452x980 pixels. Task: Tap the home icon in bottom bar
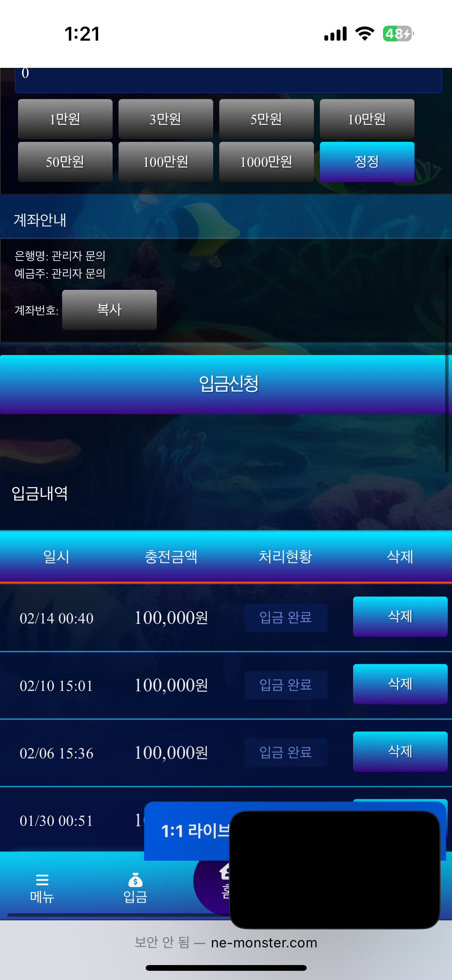[x=225, y=871]
